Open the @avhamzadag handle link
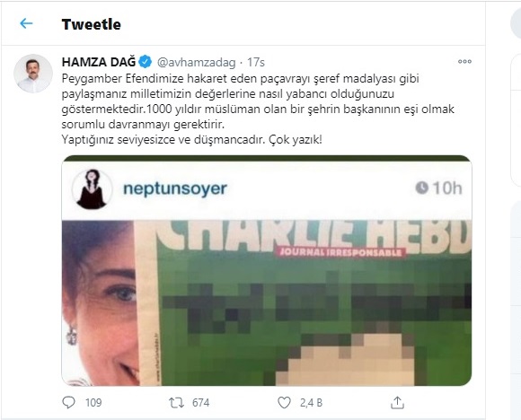The height and width of the screenshot is (420, 521). [196, 62]
